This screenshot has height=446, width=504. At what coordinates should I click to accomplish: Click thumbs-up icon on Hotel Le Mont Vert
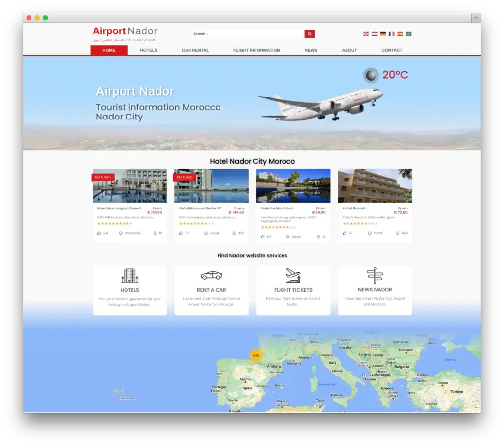[x=263, y=237]
